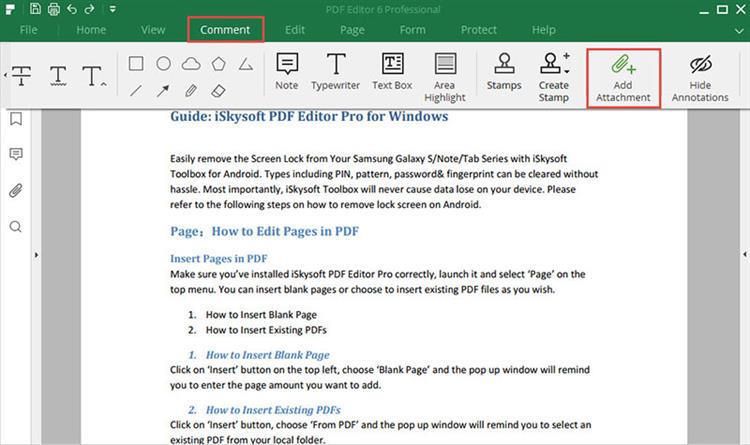
Task: Open the Stamps tool
Action: (504, 72)
